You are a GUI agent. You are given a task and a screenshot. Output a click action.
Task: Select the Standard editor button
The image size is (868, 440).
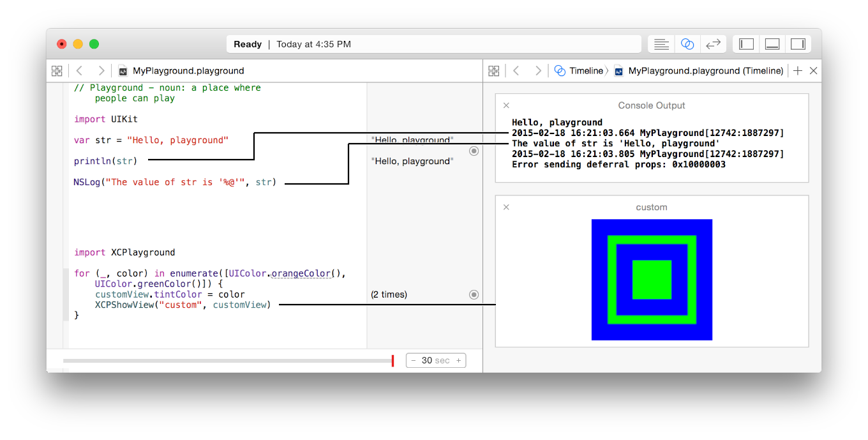tap(661, 44)
